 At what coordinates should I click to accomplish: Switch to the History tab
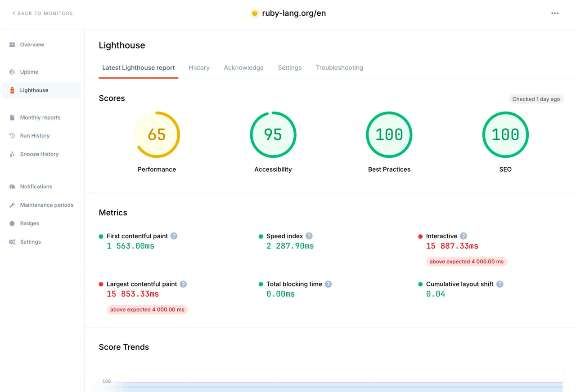(199, 68)
